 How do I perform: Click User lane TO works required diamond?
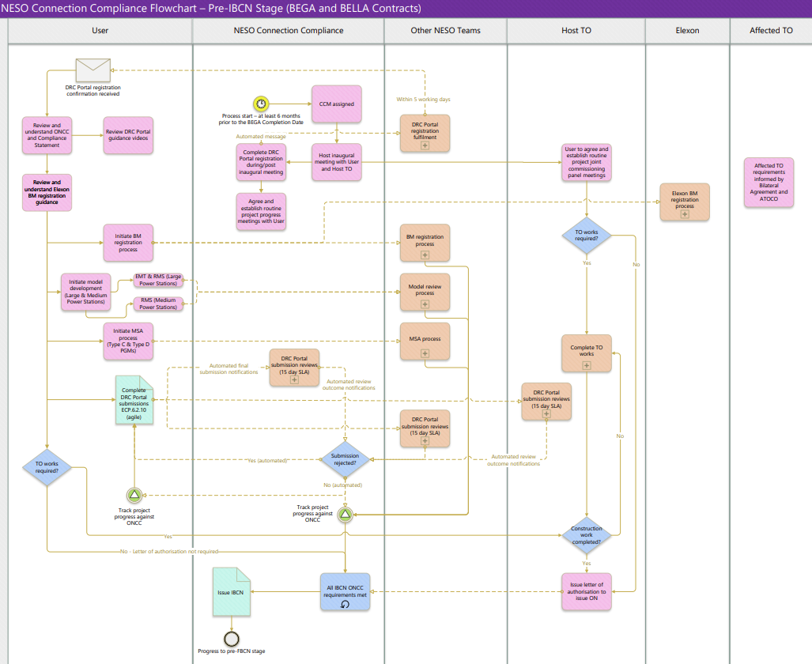click(x=47, y=467)
